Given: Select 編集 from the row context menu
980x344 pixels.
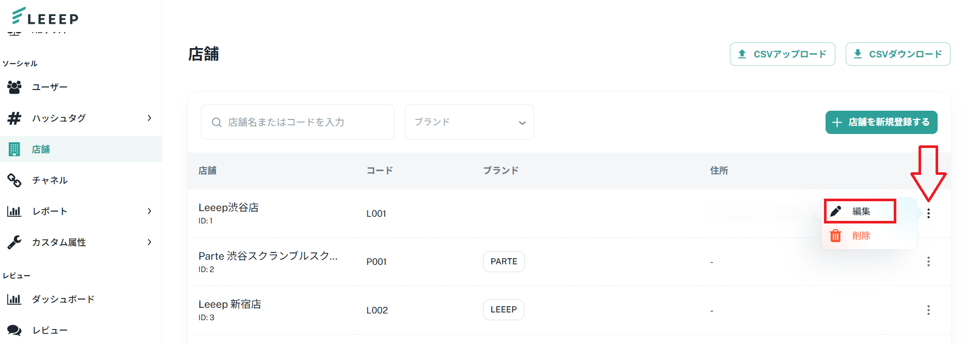Looking at the screenshot, I should pos(860,211).
